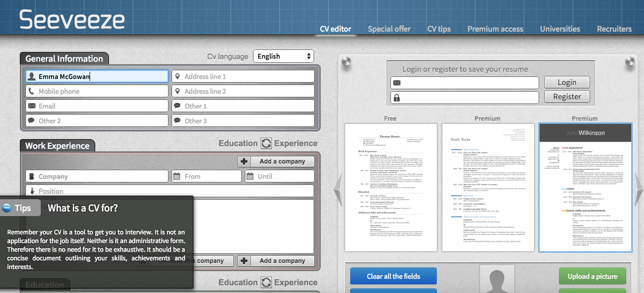
Task: Click the plus icon on top Add a company
Action: [244, 162]
